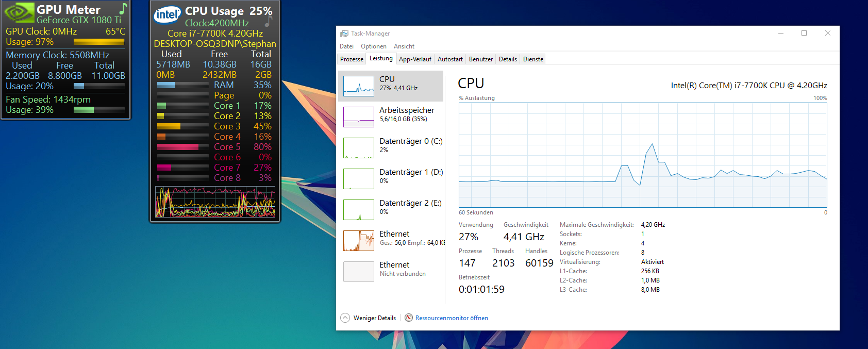Click GPU temperature 65°C reading
The width and height of the screenshot is (868, 349).
point(115,31)
